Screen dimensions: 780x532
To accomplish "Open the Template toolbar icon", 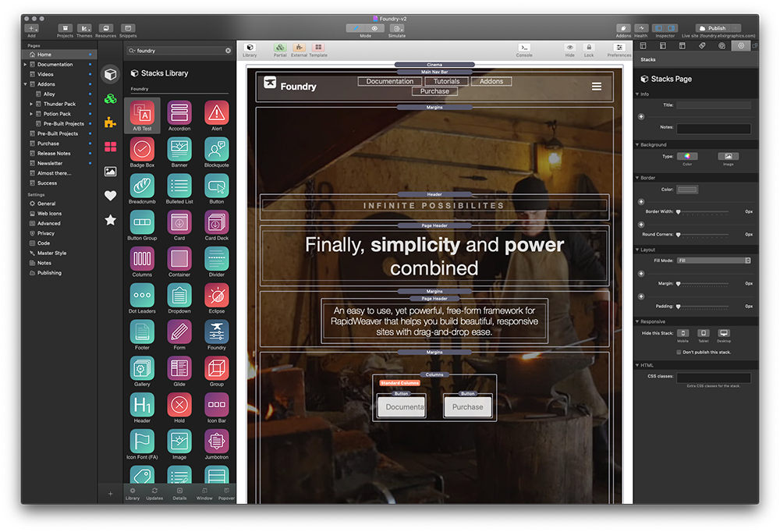I will (318, 48).
